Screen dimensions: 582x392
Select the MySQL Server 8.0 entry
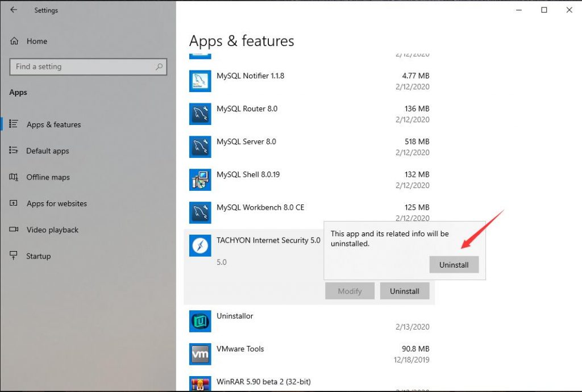[x=247, y=141]
